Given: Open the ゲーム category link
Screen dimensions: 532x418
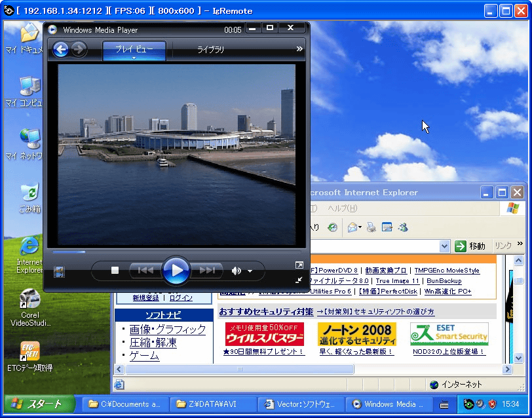Looking at the screenshot, I should [x=144, y=356].
